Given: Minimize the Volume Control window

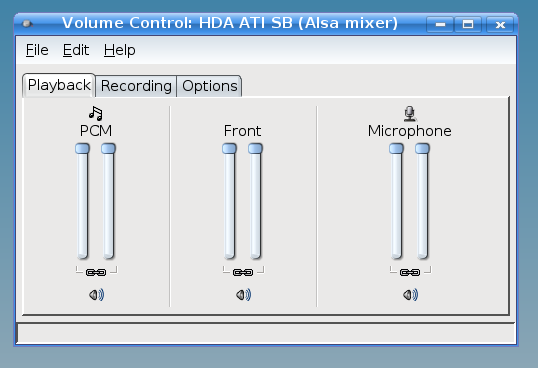Looking at the screenshot, I should [440, 24].
